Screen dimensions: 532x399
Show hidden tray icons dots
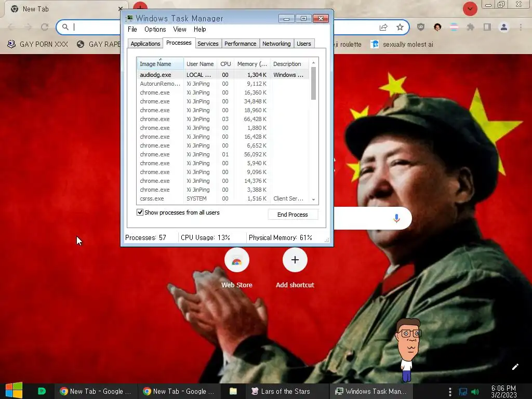click(450, 392)
